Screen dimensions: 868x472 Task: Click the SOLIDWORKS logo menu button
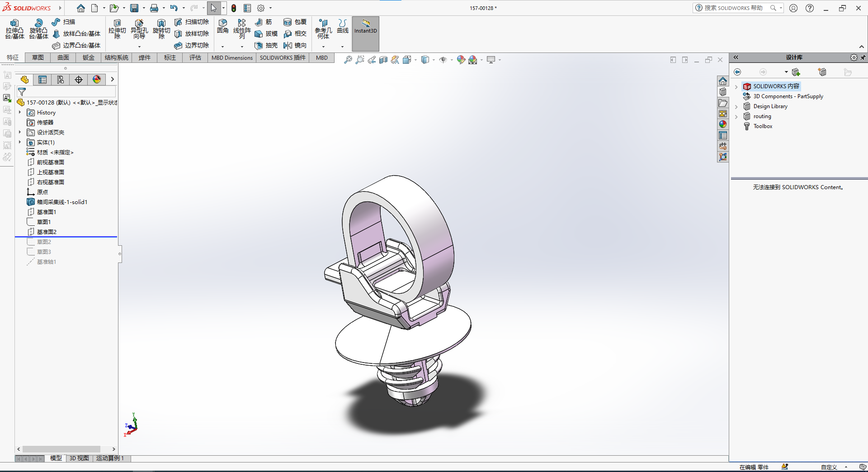pyautogui.click(x=28, y=8)
